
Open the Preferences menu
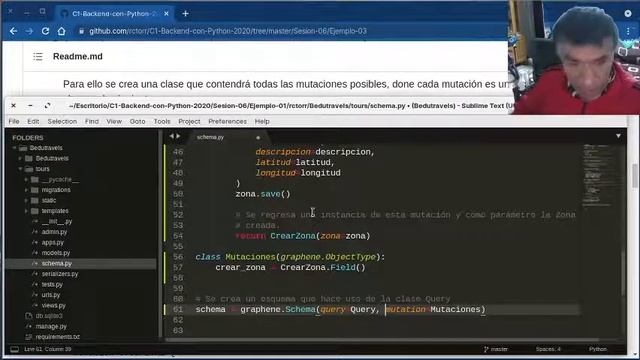(x=227, y=121)
